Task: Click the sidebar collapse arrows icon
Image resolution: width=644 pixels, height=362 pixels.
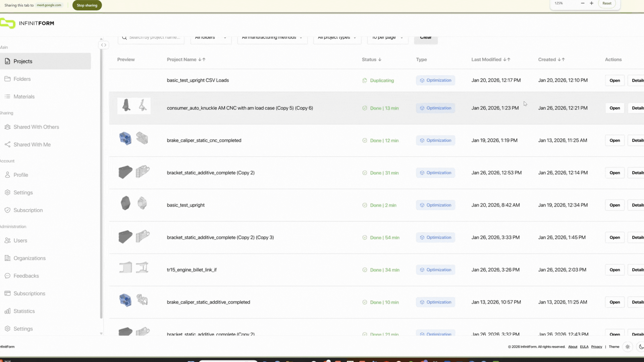Action: [104, 45]
